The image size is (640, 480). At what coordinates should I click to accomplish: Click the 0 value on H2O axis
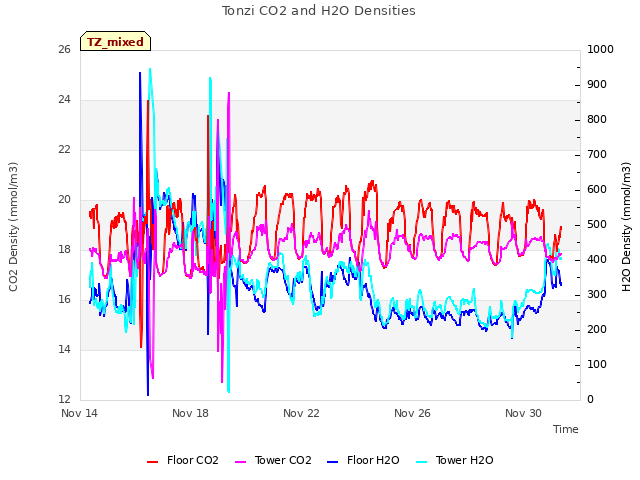pos(591,400)
